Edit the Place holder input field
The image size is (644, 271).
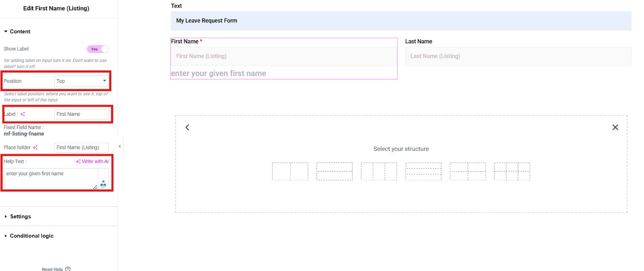click(82, 148)
